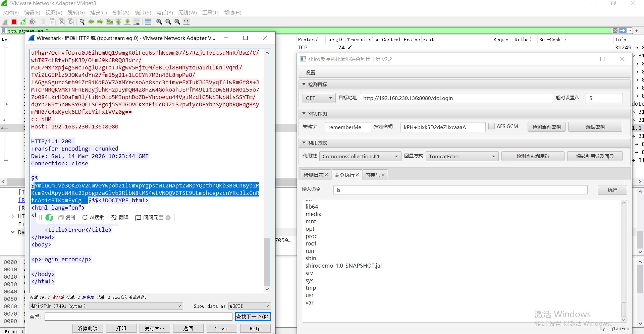644x334 pixels.
Task: Click the Find packet magnifier icon
Action: click(82, 22)
